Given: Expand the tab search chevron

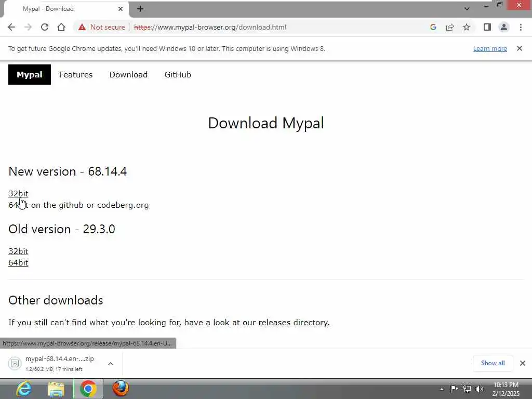Looking at the screenshot, I should pos(467,9).
